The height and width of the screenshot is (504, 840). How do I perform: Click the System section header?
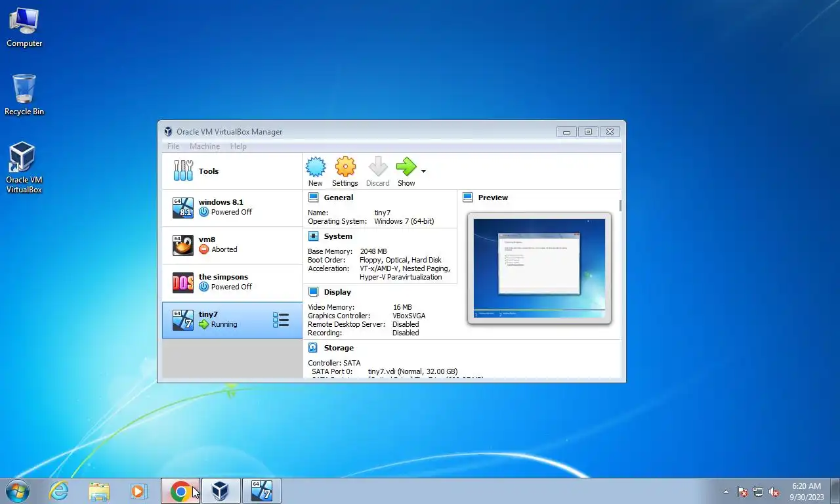(x=338, y=236)
